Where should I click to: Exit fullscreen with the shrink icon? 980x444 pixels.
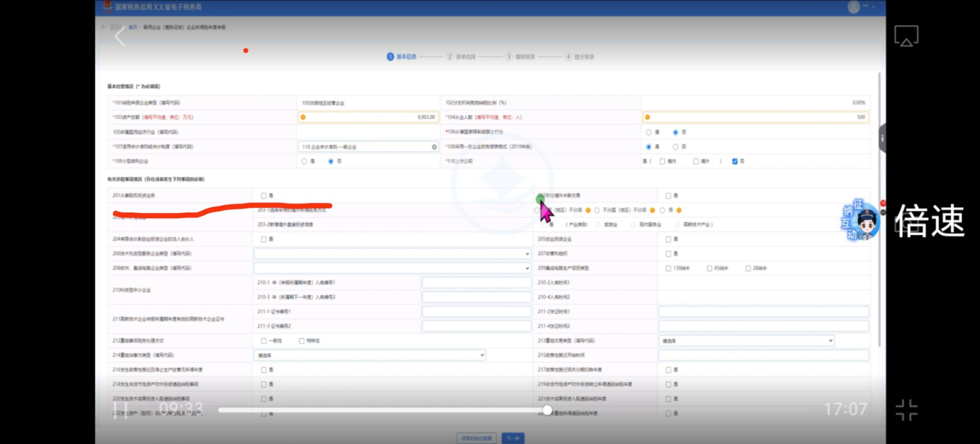point(906,410)
